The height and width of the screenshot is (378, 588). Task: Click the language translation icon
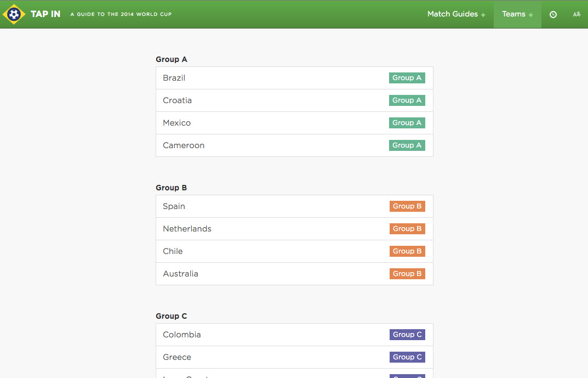[576, 15]
